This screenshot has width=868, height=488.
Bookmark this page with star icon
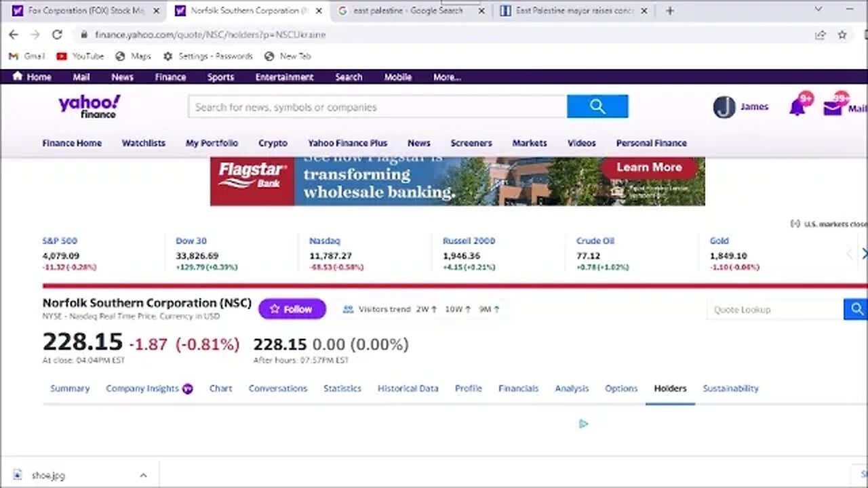[x=842, y=35]
